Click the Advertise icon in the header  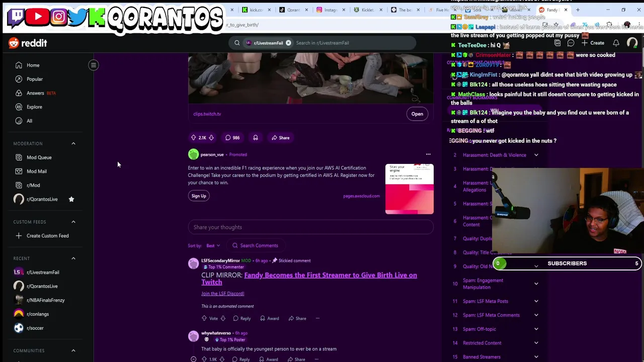(x=557, y=43)
